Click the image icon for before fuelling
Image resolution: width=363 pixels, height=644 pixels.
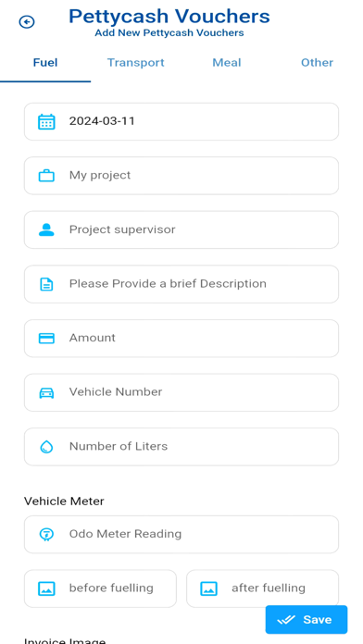coord(46,588)
